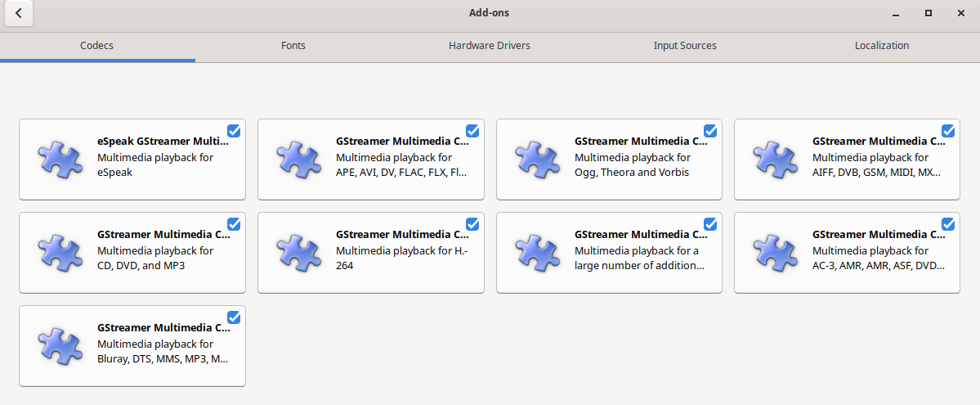Select 'Multimedia playback for H.-264' description
This screenshot has height=405, width=980.
(x=401, y=258)
